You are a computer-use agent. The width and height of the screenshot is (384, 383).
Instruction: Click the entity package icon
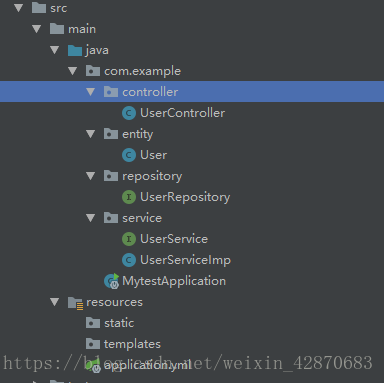111,134
